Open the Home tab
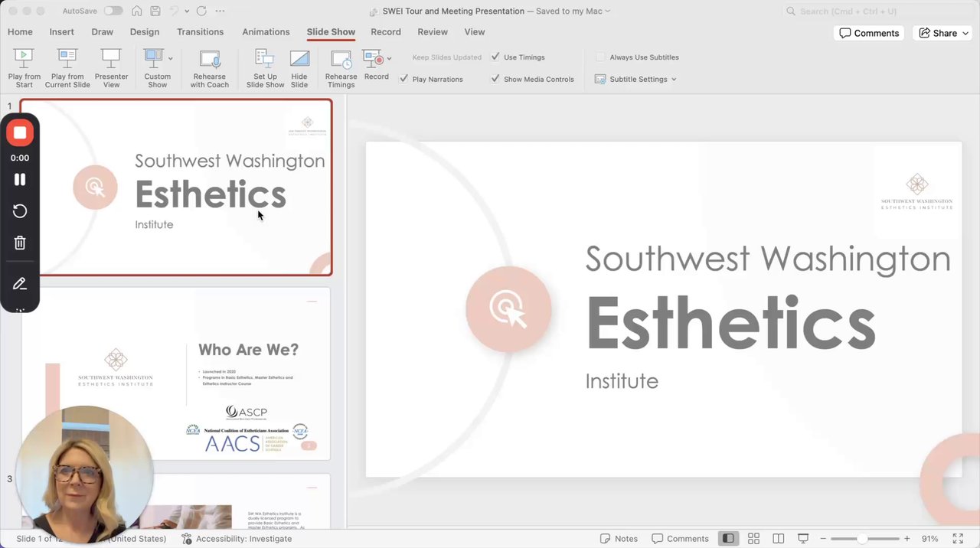Image resolution: width=980 pixels, height=548 pixels. tap(20, 32)
